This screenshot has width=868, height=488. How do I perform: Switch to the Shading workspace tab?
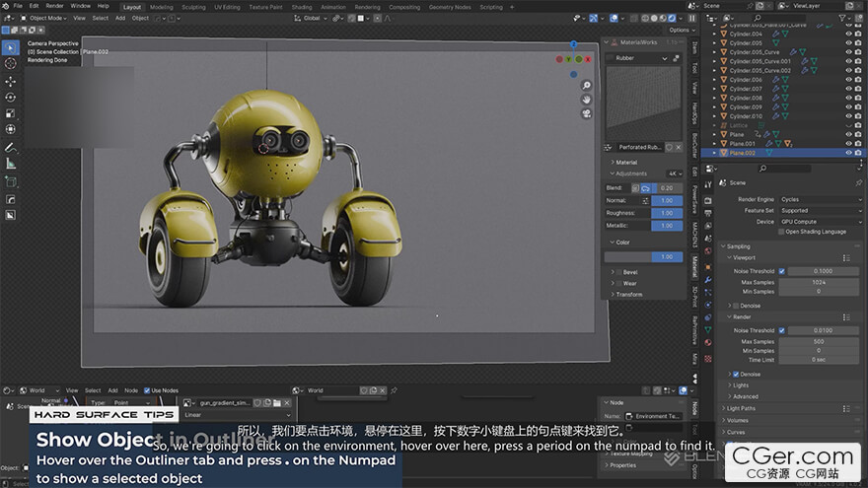click(301, 7)
